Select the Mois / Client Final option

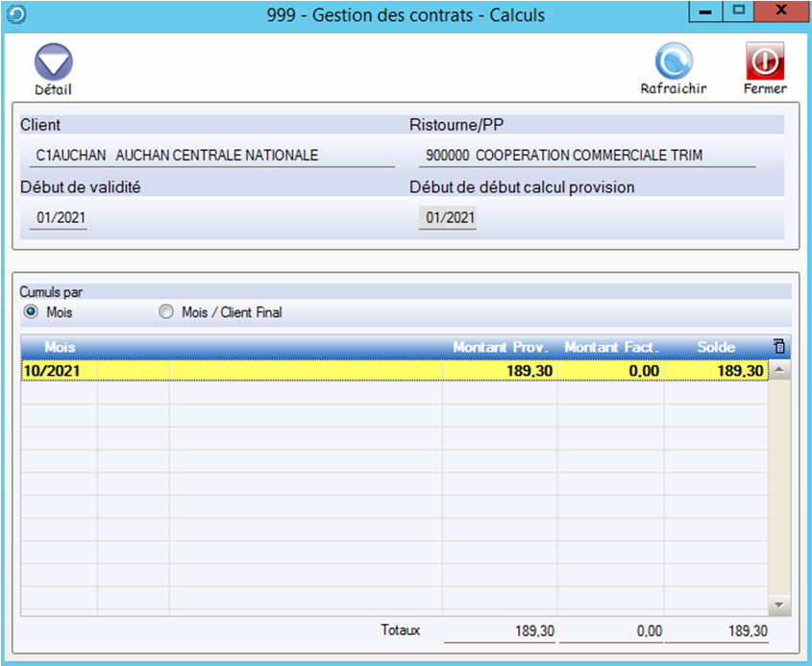tap(166, 312)
